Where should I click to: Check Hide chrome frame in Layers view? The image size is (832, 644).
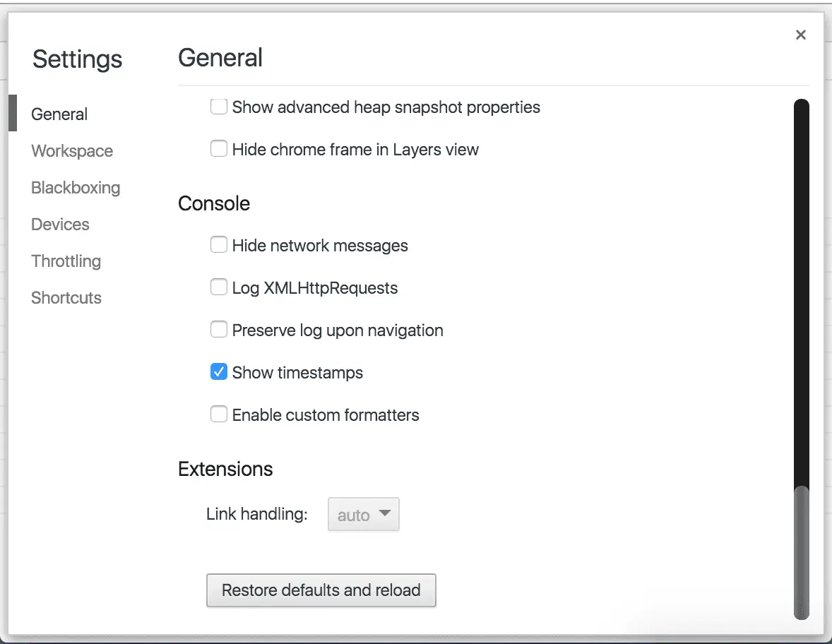click(x=219, y=150)
